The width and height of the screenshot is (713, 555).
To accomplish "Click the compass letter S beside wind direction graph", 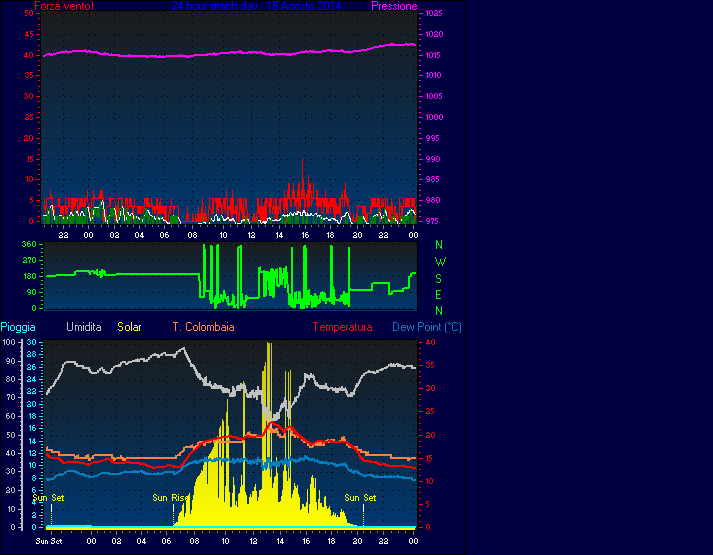I will pyautogui.click(x=438, y=278).
